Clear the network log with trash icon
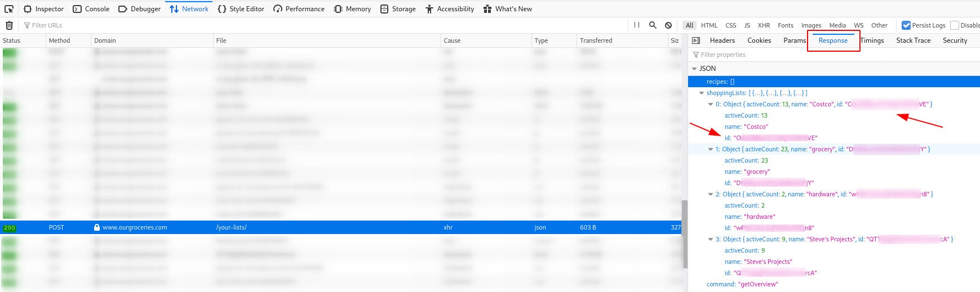The width and height of the screenshot is (980, 292). [9, 25]
